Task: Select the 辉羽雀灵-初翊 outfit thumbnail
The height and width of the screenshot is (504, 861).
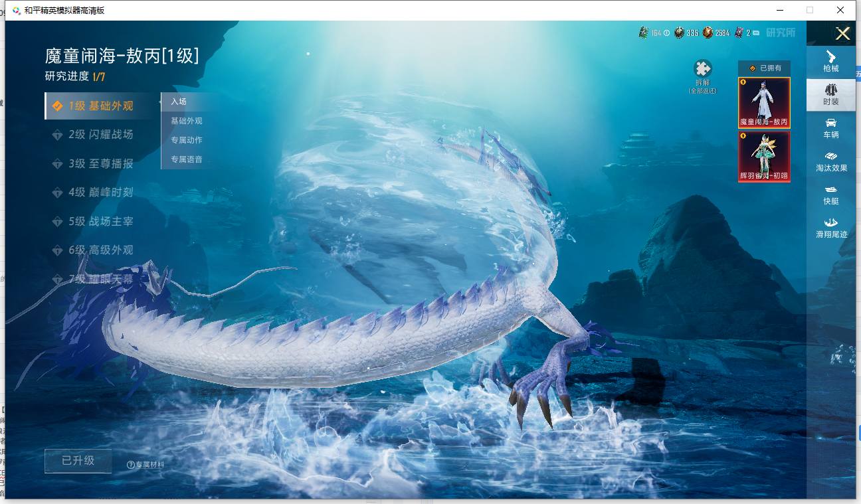Action: [x=764, y=157]
